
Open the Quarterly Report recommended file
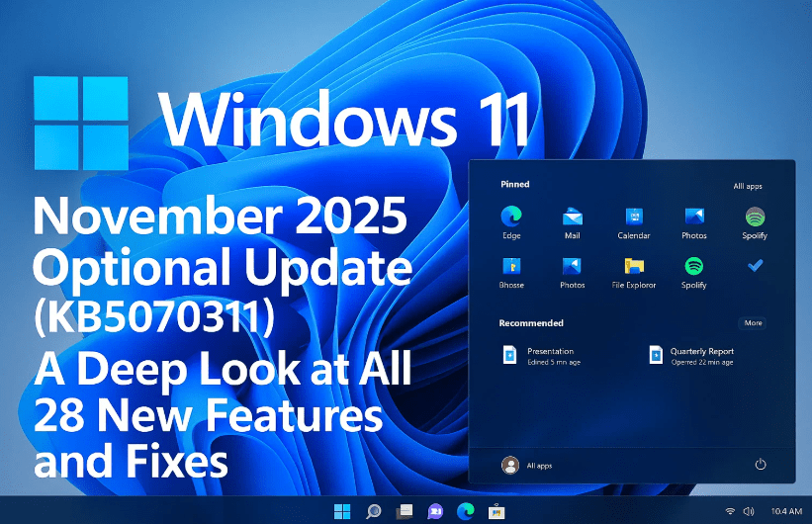click(x=691, y=356)
